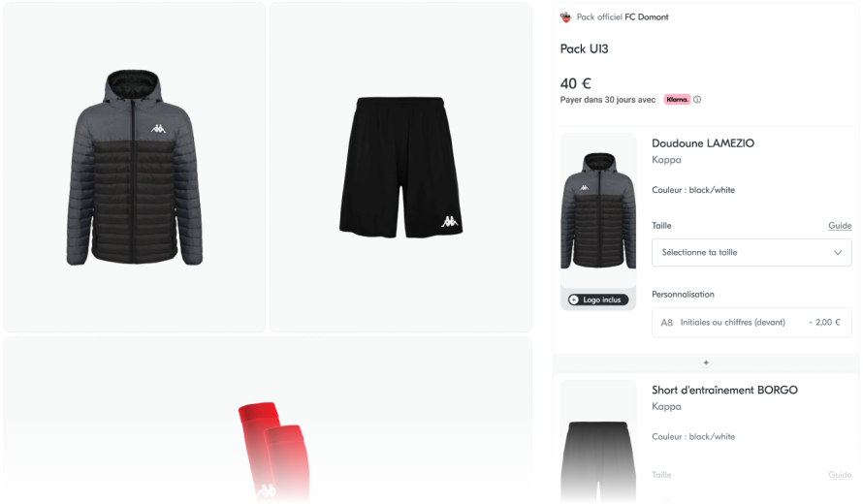Click the Kappa logo on the jacket image
This screenshot has width=863, height=504.
(x=158, y=128)
